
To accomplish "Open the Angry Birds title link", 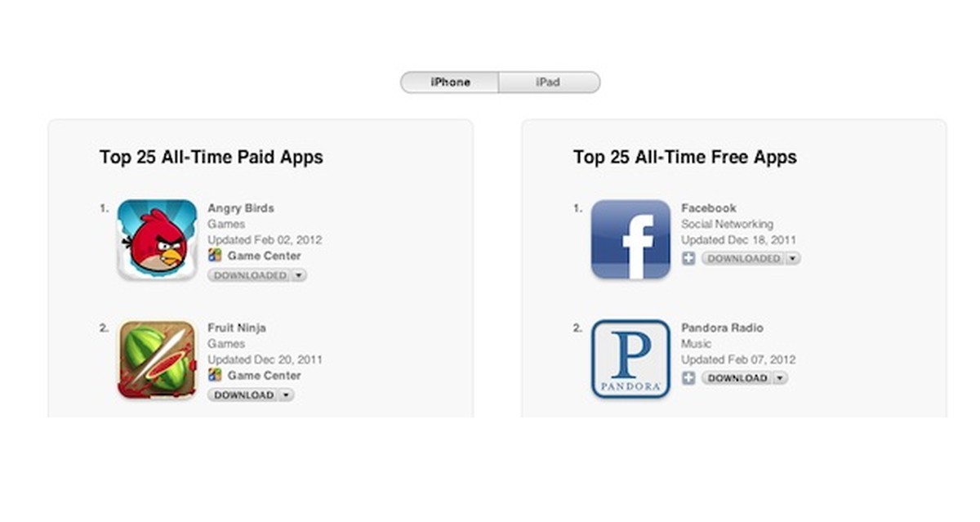I will (x=241, y=208).
